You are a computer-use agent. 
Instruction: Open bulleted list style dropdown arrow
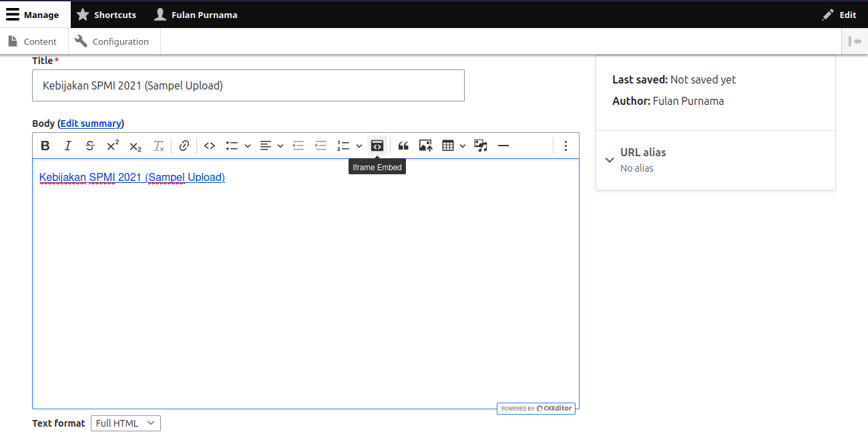tap(248, 146)
